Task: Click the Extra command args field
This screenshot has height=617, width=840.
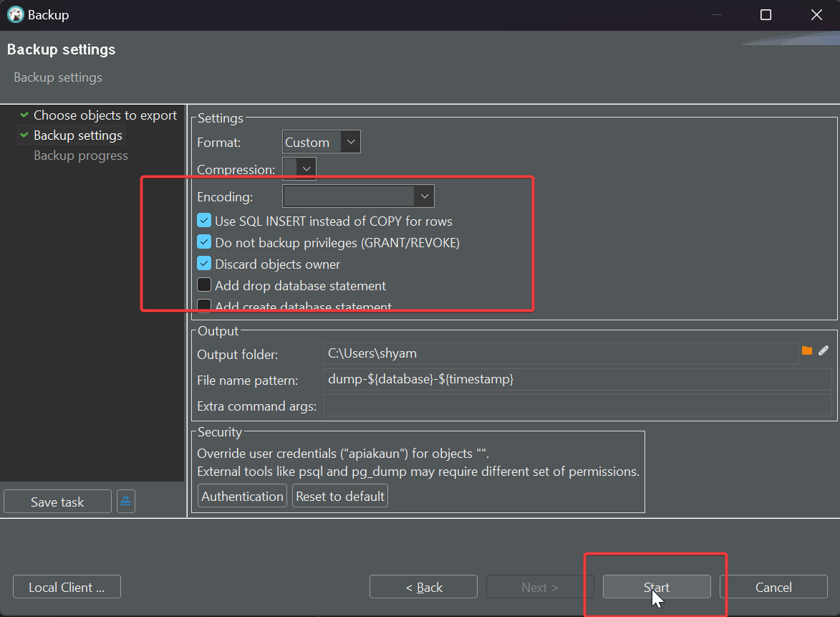Action: pos(577,406)
